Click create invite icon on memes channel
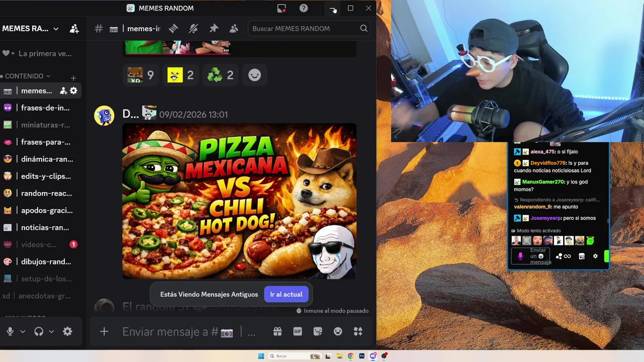 63,90
